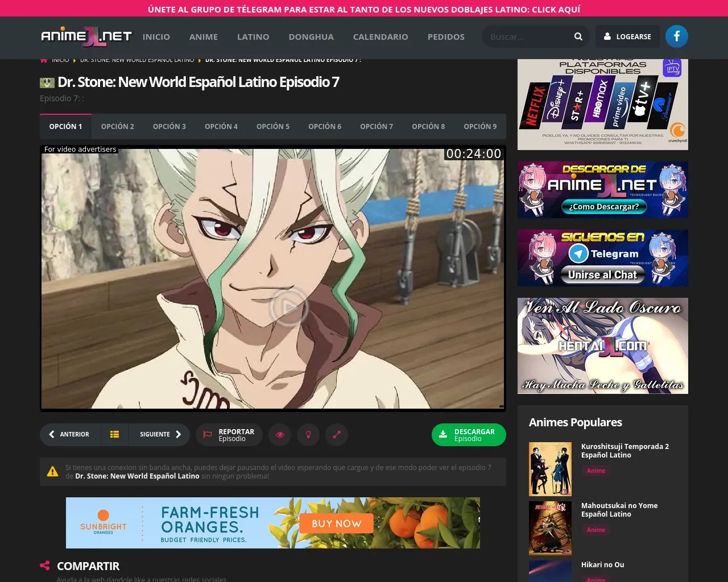
Task: Switch to Opción 2 video tab
Action: [117, 126]
